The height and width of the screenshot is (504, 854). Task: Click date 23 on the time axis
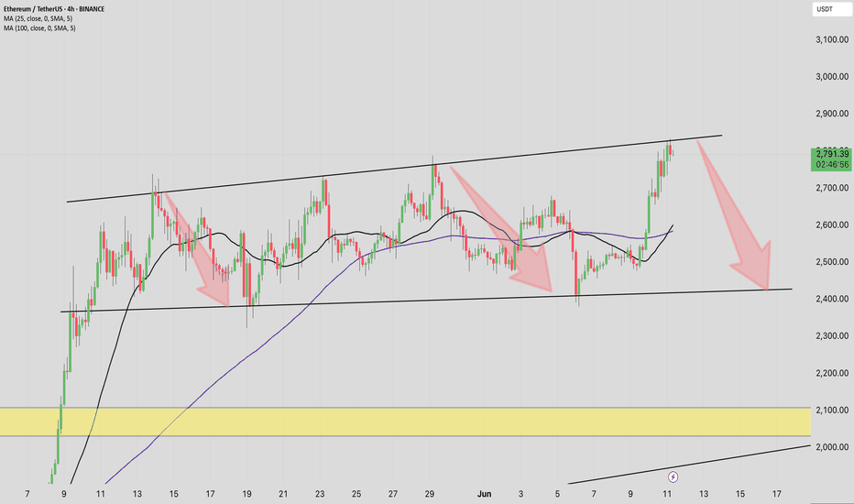tap(320, 494)
